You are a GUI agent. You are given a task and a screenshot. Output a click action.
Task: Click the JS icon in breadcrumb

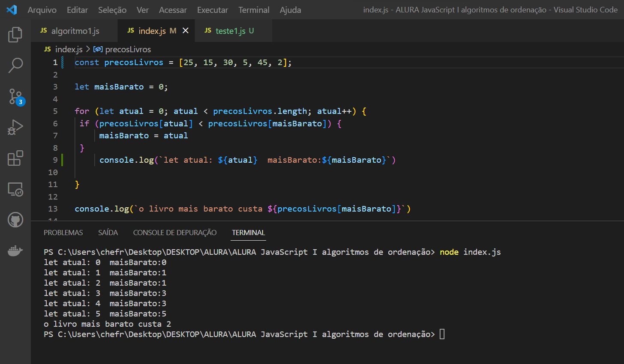pyautogui.click(x=48, y=49)
